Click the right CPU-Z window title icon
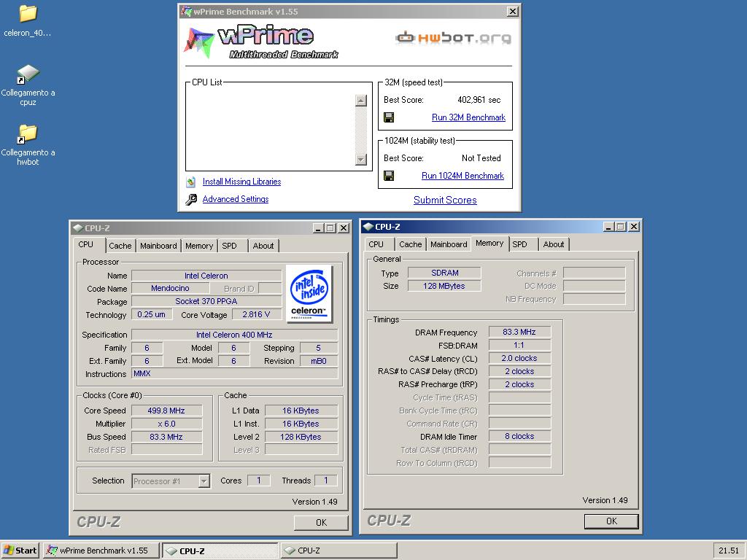747x560 pixels. (x=368, y=227)
